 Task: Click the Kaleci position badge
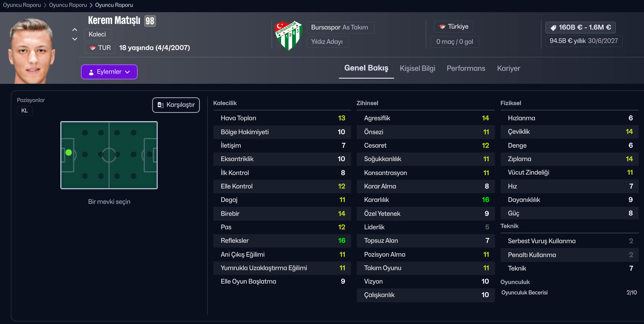click(97, 34)
